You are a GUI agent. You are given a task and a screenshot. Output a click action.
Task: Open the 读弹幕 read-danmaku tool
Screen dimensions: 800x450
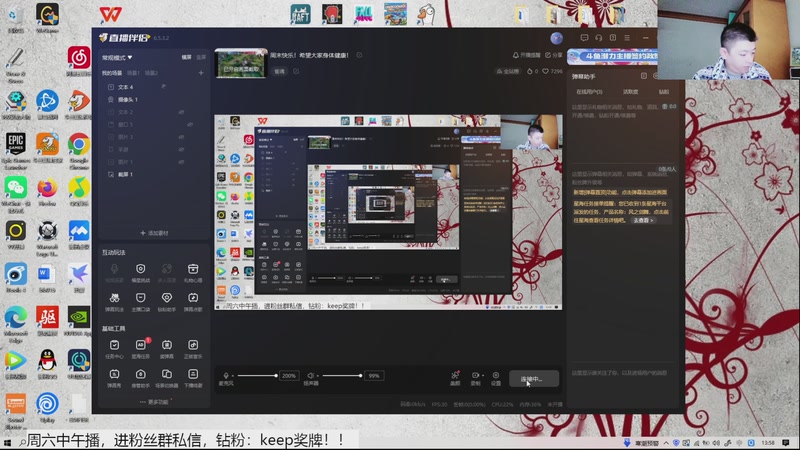[167, 349]
